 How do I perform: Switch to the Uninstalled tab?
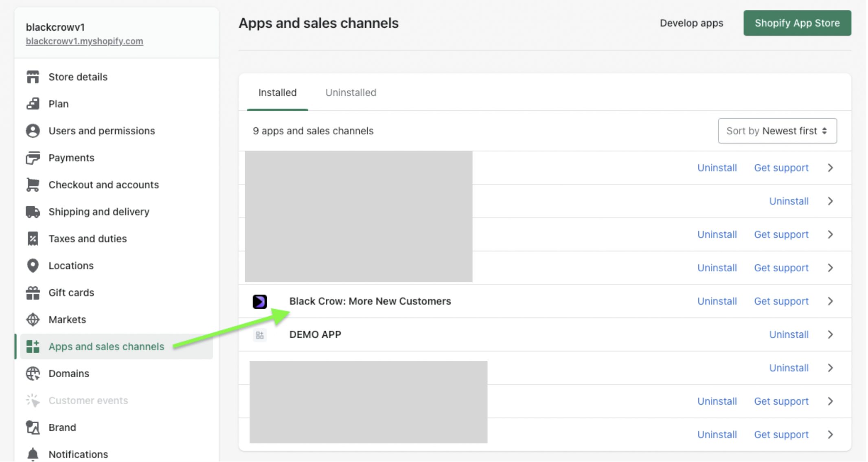pyautogui.click(x=351, y=92)
